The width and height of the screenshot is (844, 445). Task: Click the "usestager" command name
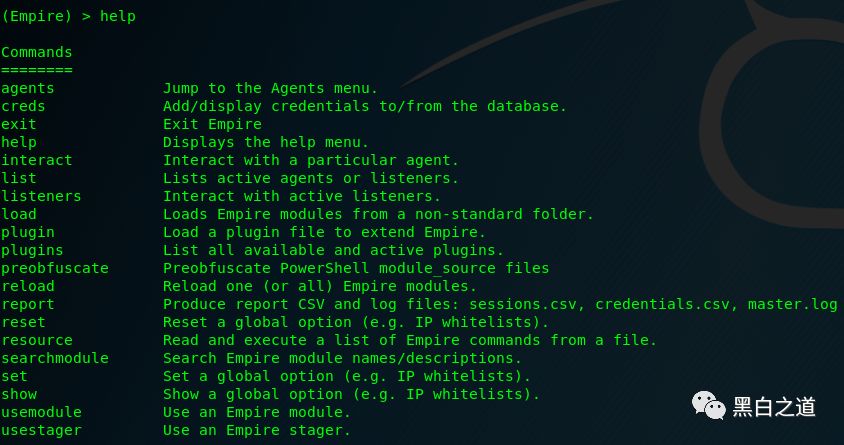(x=41, y=430)
